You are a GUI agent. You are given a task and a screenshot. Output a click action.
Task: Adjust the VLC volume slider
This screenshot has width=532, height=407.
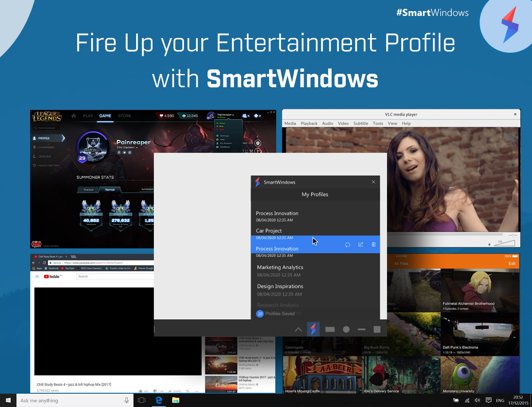pyautogui.click(x=505, y=244)
